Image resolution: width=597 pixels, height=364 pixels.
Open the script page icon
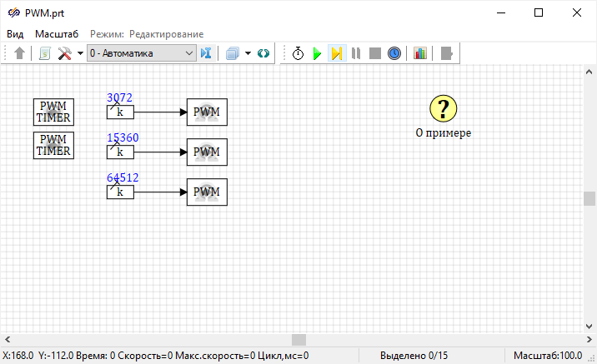(x=45, y=53)
